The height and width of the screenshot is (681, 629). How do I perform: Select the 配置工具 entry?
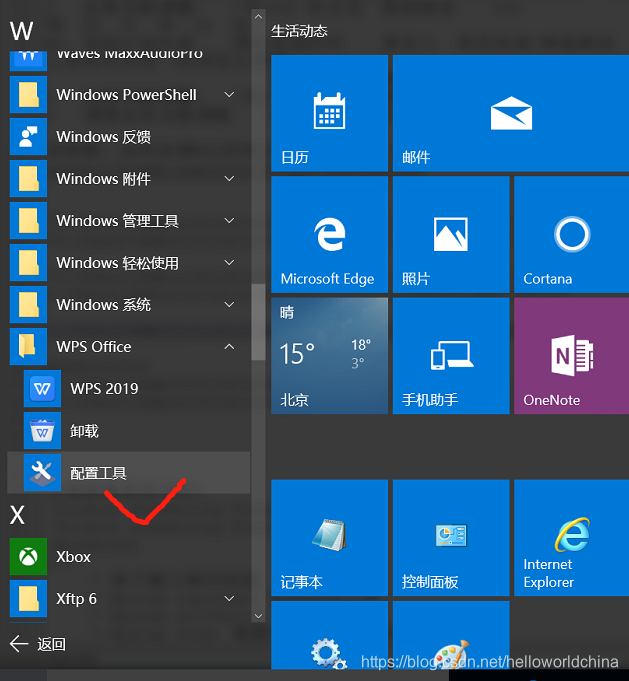tap(129, 473)
